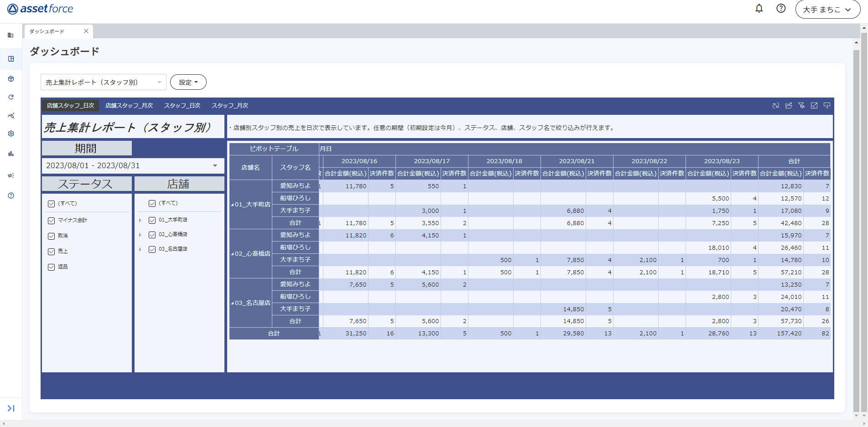Switch to the スタッフ_月次 tab
868x427 pixels.
click(229, 106)
